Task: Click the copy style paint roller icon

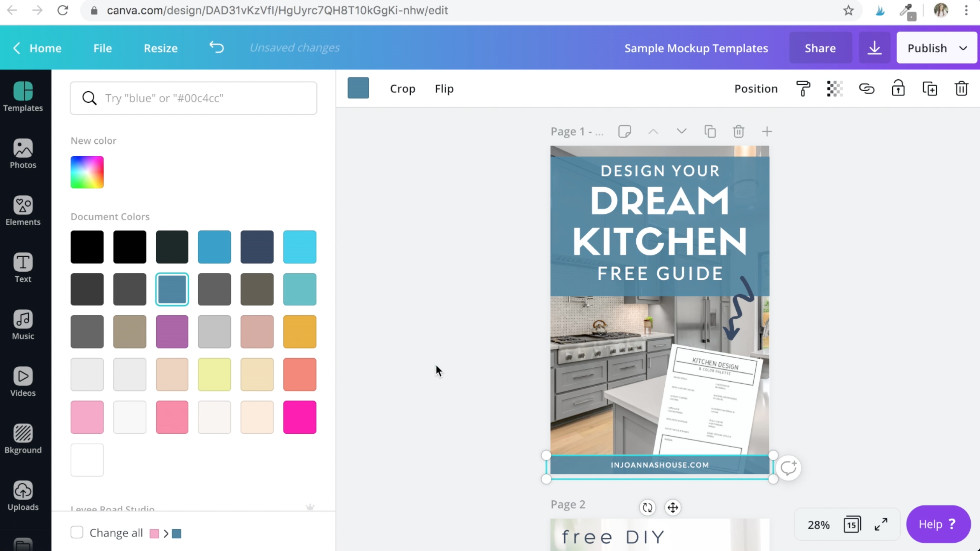Action: 803,89
